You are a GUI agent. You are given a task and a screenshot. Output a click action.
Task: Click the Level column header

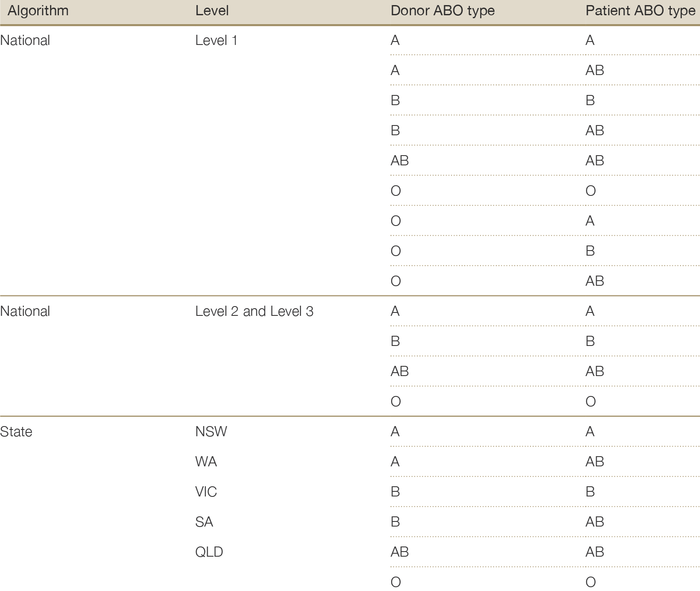click(x=212, y=11)
